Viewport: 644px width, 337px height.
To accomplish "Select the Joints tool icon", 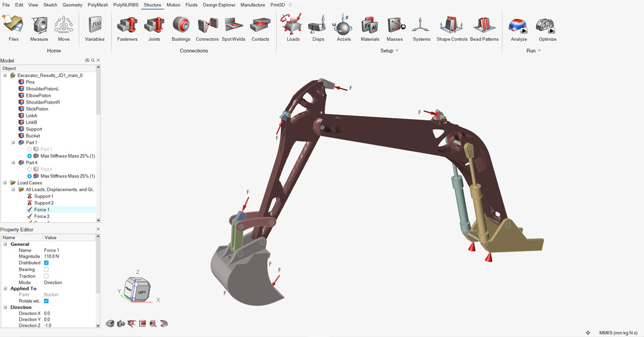I will pos(154,26).
